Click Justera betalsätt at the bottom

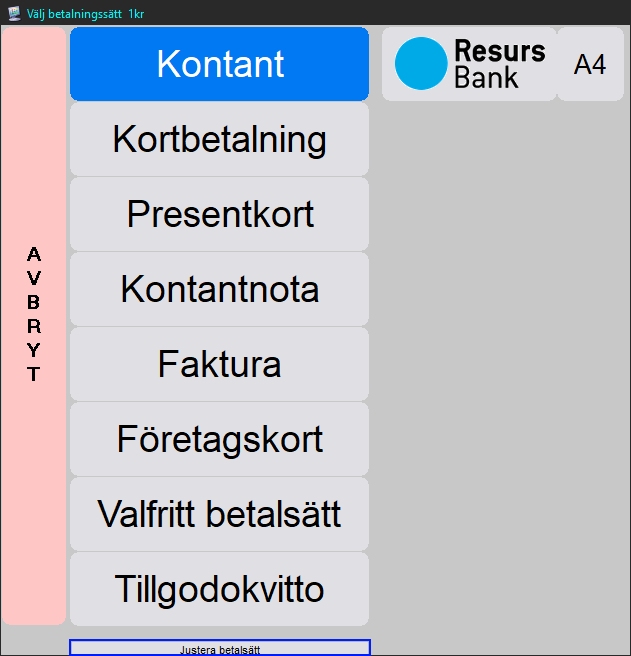click(x=219, y=648)
